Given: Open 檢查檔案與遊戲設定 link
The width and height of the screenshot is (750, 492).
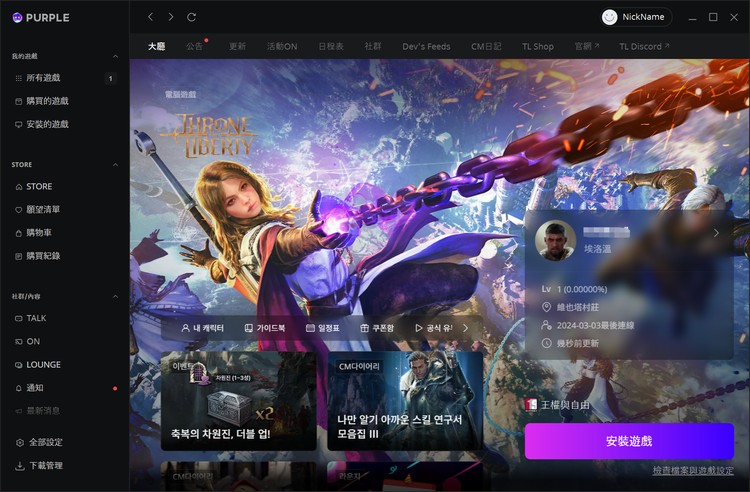Looking at the screenshot, I should (x=693, y=470).
